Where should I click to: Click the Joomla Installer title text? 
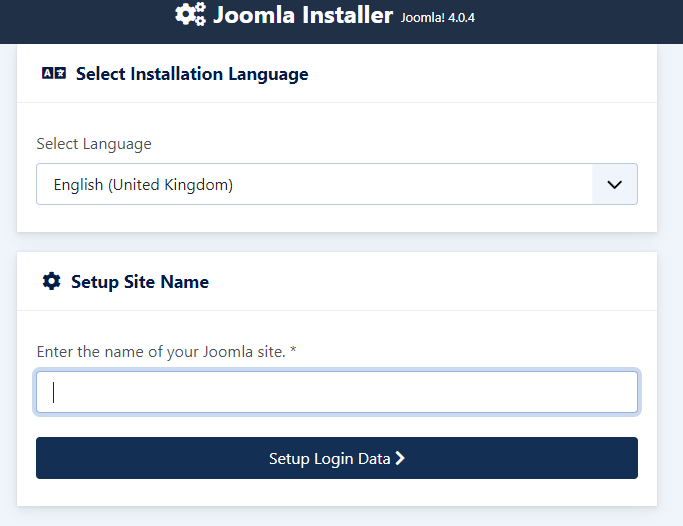(x=303, y=15)
